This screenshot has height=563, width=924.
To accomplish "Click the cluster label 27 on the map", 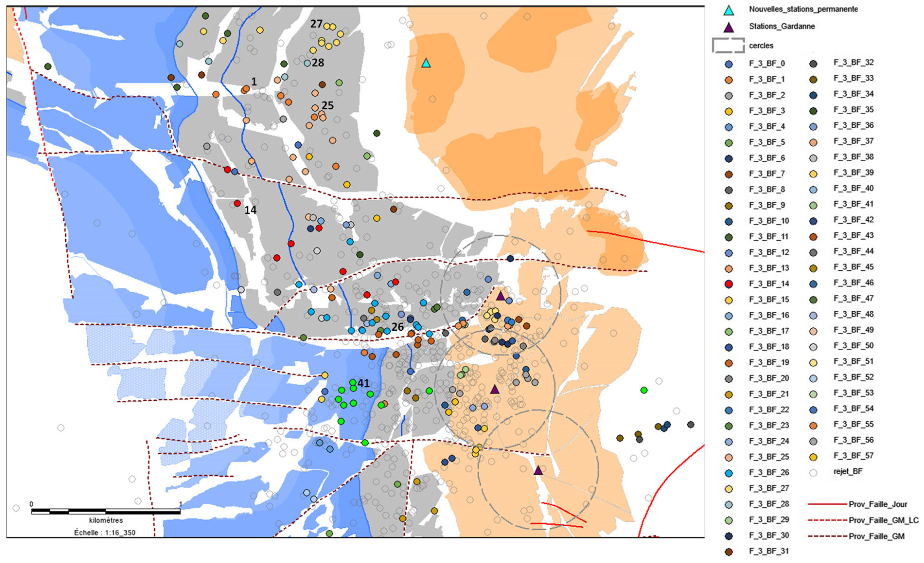I will tap(316, 24).
